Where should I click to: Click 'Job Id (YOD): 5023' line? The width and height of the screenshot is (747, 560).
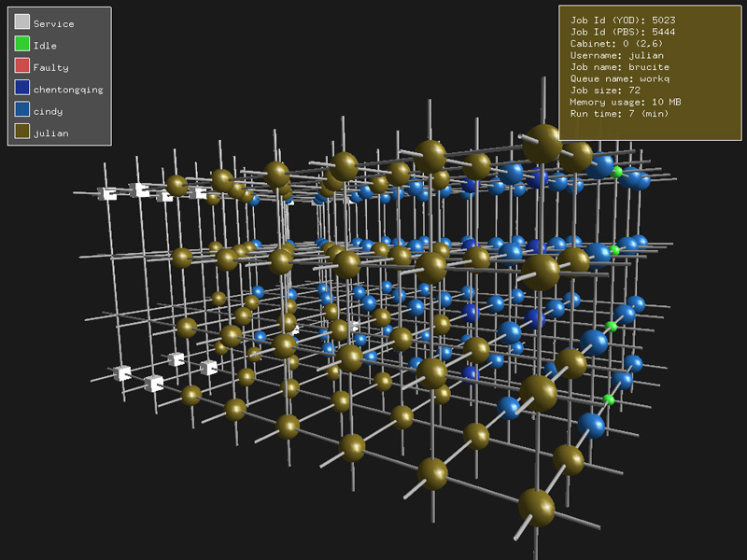(623, 20)
